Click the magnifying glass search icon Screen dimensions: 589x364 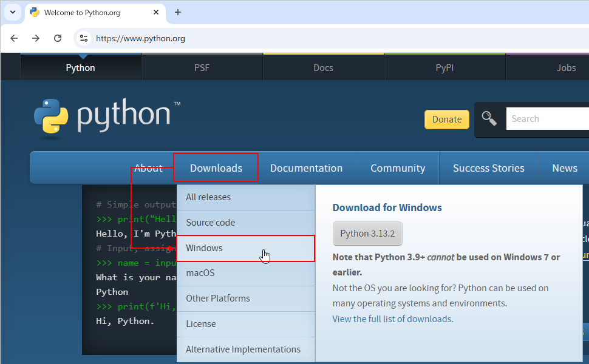click(x=489, y=118)
